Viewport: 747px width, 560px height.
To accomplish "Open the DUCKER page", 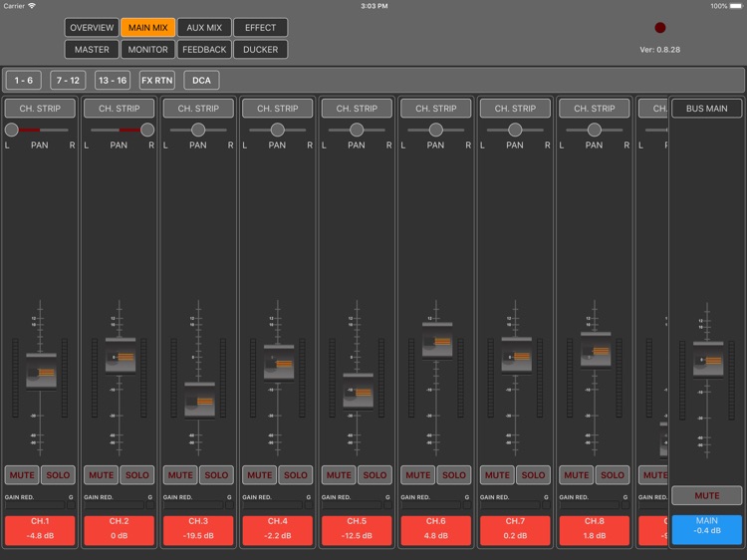I will tap(260, 49).
